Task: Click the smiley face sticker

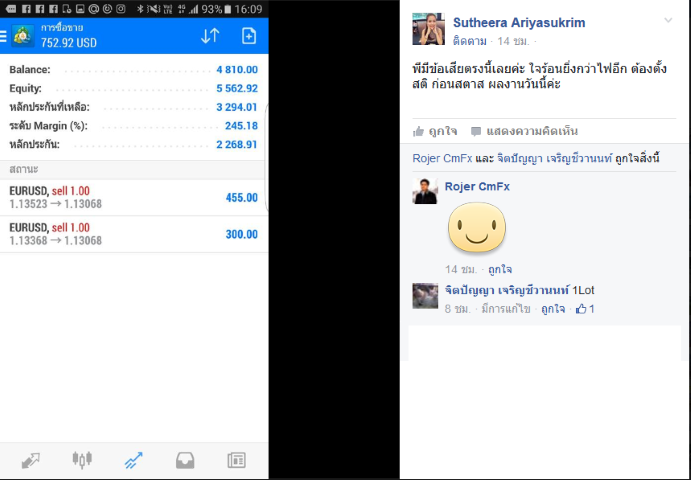Action: coord(477,227)
